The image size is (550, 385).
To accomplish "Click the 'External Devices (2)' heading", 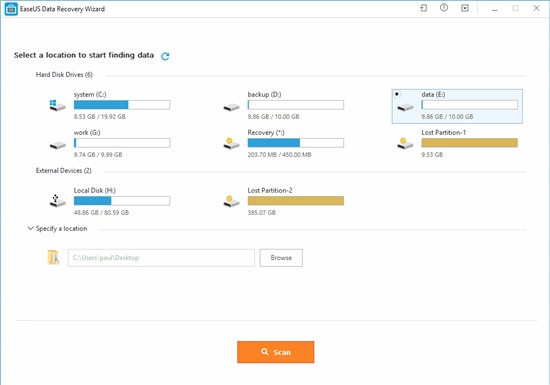I will point(63,171).
